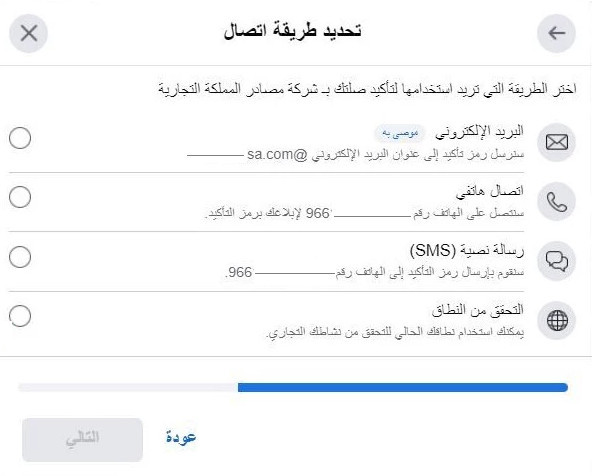This screenshot has height=476, width=592.
Task: Click the phone call icon
Action: pos(556,202)
